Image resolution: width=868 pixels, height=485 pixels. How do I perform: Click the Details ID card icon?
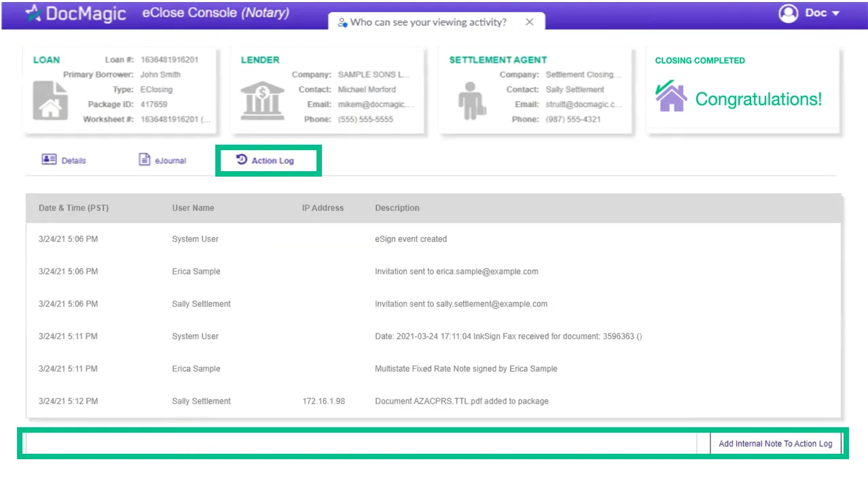point(49,160)
